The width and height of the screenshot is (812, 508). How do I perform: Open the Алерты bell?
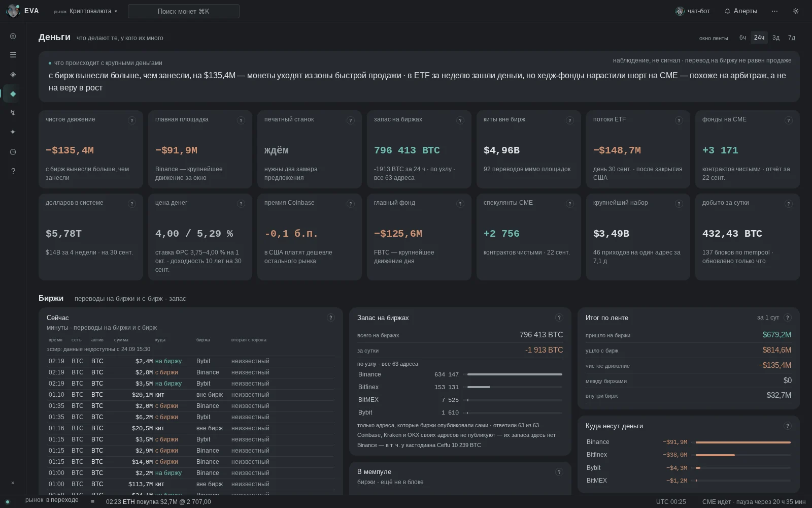coord(741,11)
